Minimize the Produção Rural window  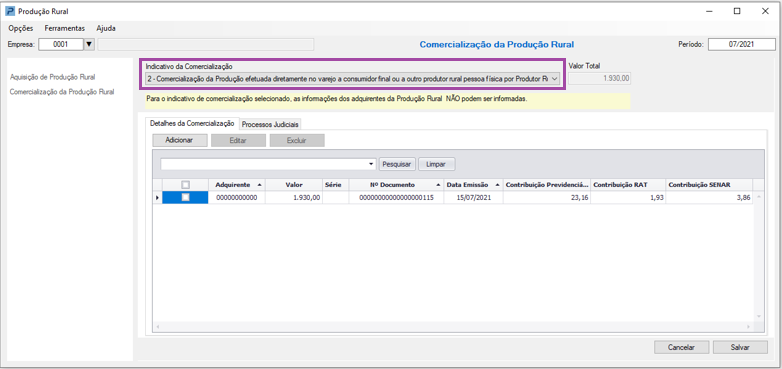pos(710,11)
